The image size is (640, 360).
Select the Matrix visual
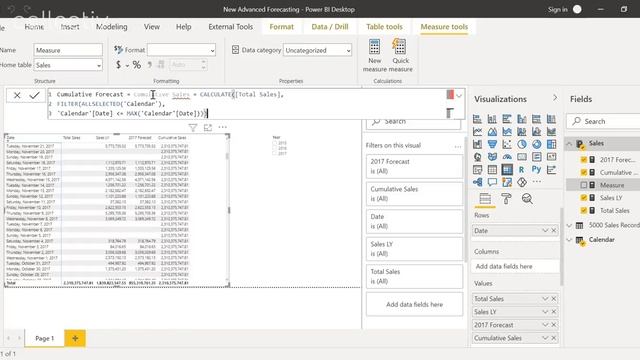pos(507,170)
